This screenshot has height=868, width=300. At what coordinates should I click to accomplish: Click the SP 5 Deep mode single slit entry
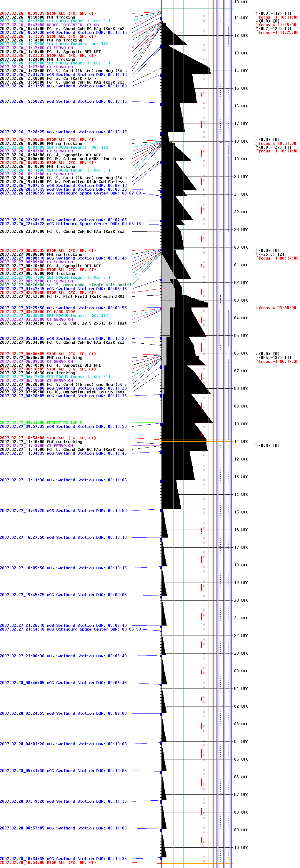(65, 285)
